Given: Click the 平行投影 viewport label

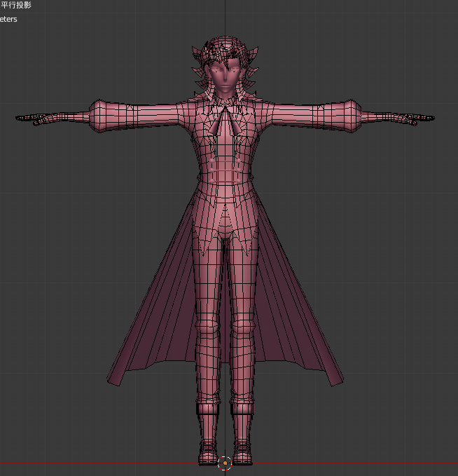Looking at the screenshot, I should 16,5.
